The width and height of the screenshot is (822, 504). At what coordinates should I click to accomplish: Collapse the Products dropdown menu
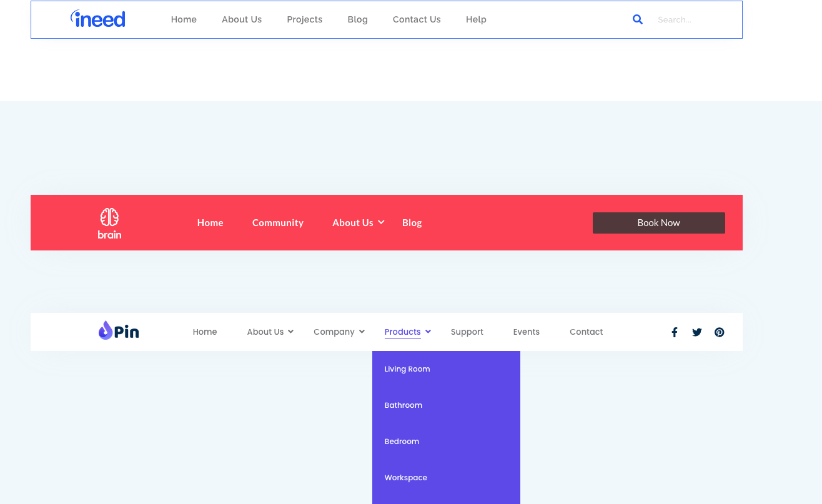pyautogui.click(x=428, y=332)
